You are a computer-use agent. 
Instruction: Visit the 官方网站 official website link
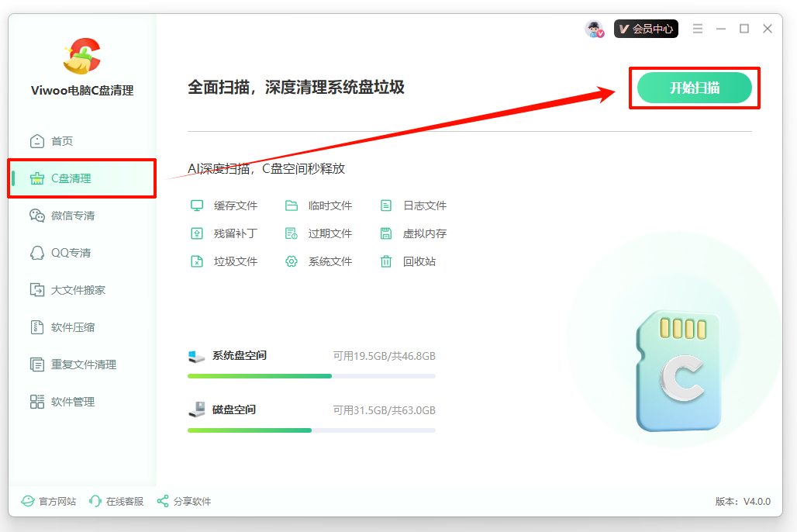49,501
